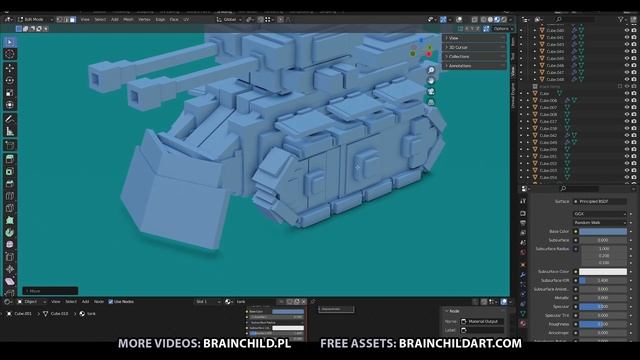Viewport: 640px width, 360px height.
Task: Select the Loop Cut tool
Action: coord(10,196)
